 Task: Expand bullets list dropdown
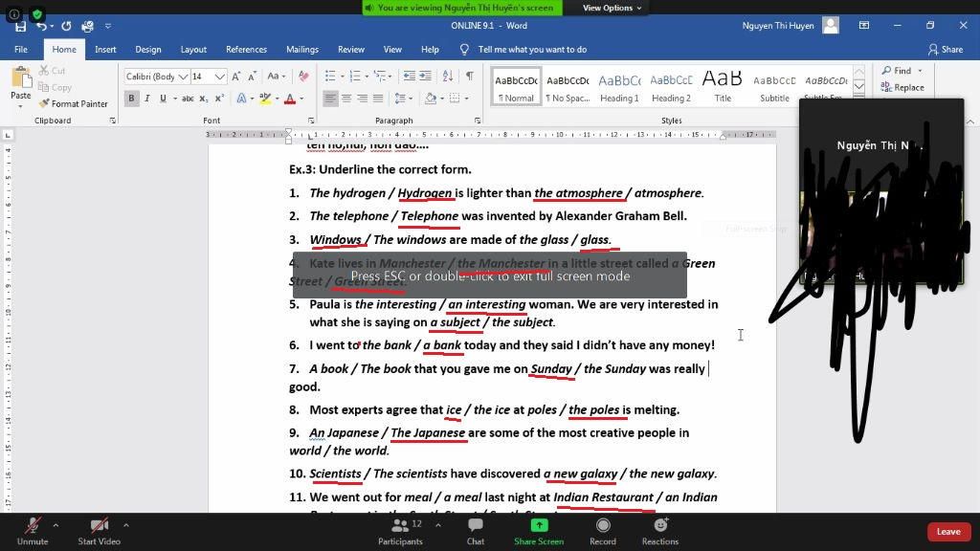tap(344, 77)
